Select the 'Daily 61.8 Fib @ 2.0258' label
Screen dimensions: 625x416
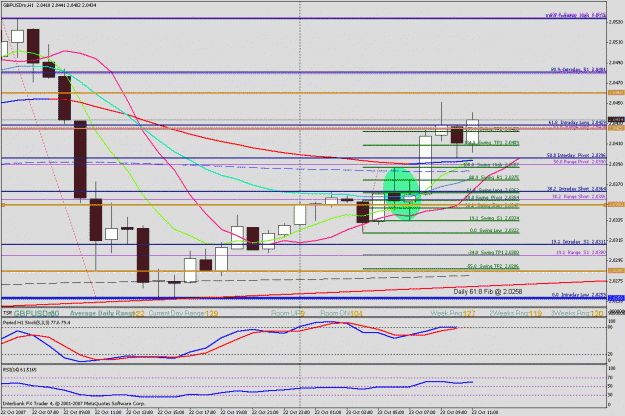click(487, 292)
